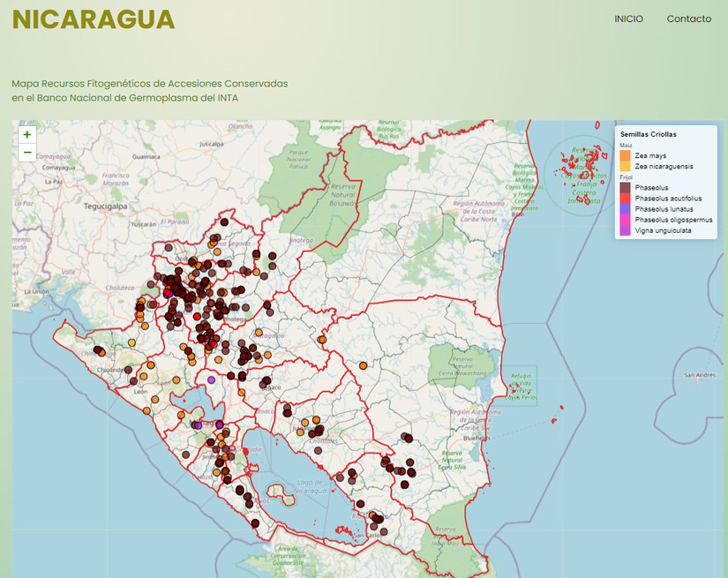Viewport: 728px width, 578px height.
Task: Zoom out of the map
Action: [27, 153]
